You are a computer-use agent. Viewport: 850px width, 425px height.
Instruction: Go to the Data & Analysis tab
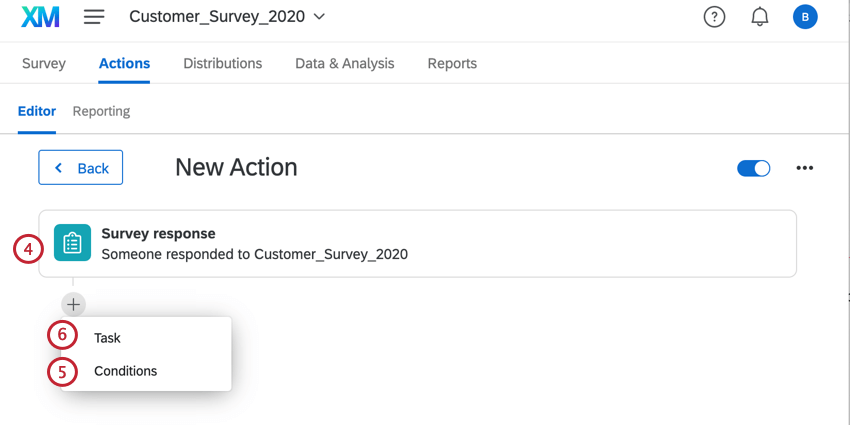344,63
